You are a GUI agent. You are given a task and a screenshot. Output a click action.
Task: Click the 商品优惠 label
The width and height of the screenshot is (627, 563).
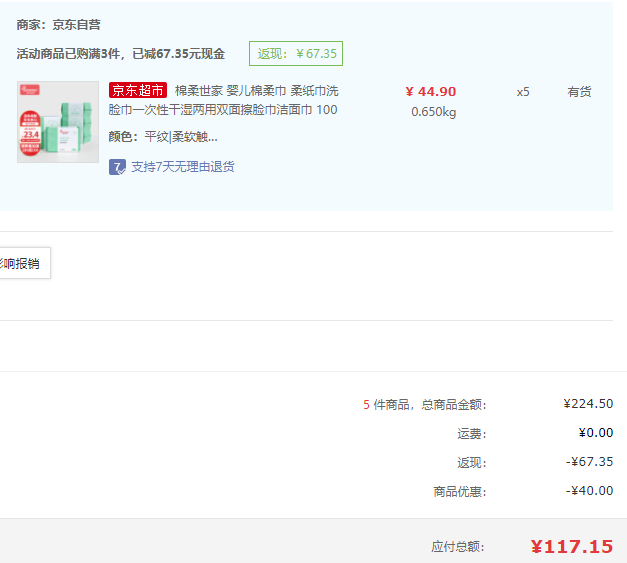click(460, 491)
